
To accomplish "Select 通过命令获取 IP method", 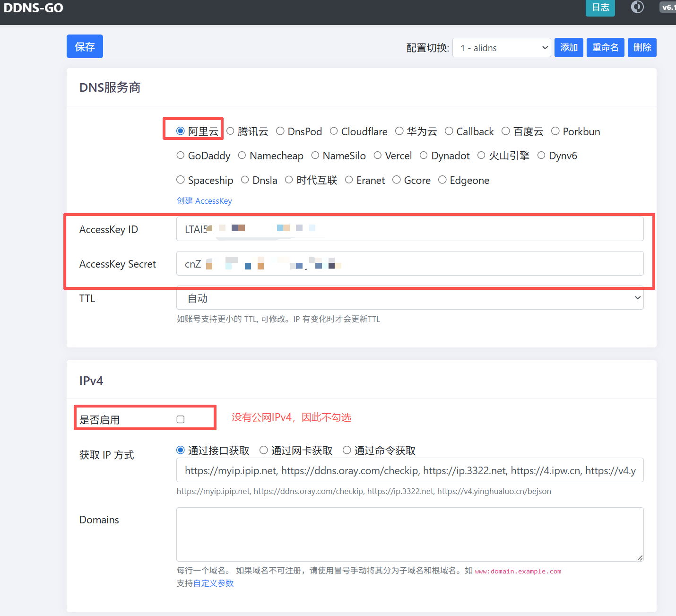I will [x=347, y=450].
